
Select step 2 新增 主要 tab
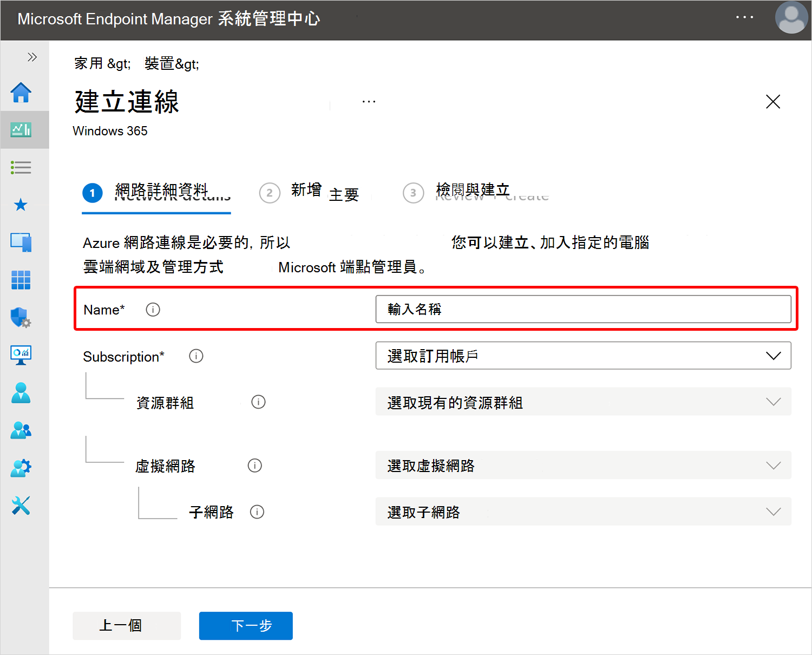(309, 193)
